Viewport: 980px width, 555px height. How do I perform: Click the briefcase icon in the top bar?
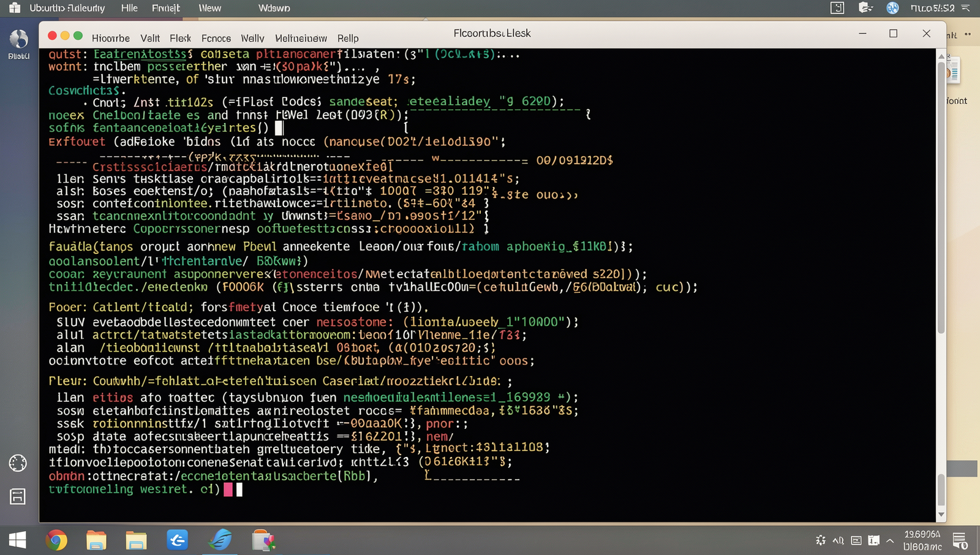[x=15, y=8]
